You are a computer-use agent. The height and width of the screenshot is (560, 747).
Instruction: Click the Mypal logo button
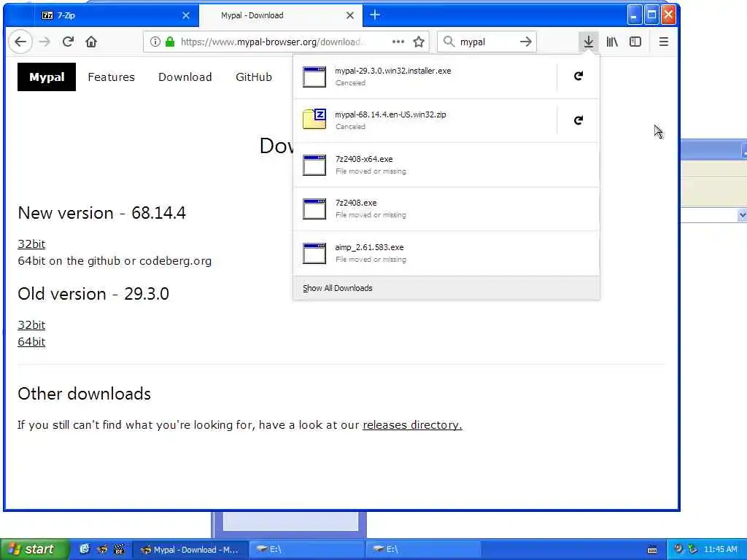pos(47,77)
